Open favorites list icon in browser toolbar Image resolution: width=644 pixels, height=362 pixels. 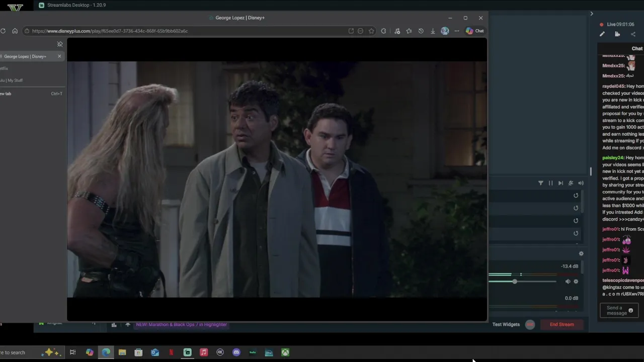tap(409, 31)
